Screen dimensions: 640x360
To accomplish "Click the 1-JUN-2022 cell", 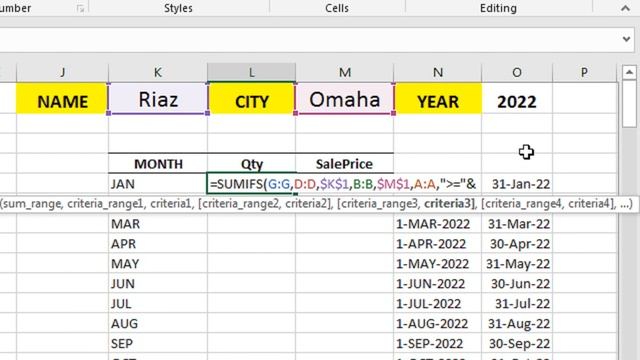I will coord(438,284).
